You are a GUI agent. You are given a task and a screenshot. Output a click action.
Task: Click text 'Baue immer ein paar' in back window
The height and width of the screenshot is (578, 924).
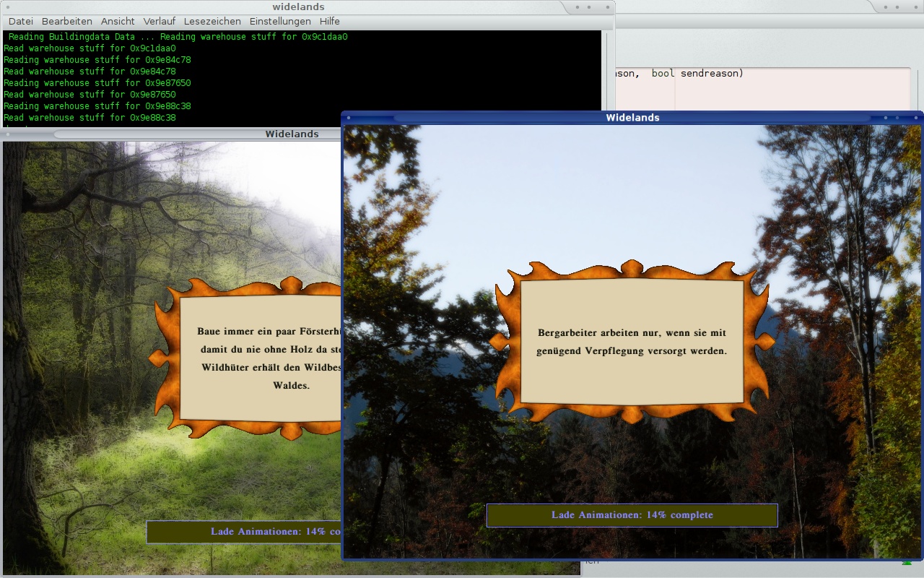tap(246, 332)
